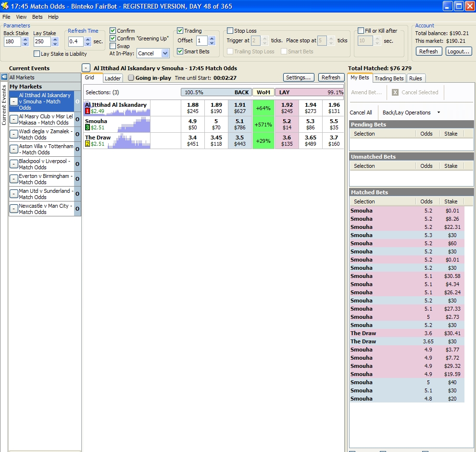
Task: Toggle the Confirm "Greening Up" checkbox
Action: click(113, 38)
